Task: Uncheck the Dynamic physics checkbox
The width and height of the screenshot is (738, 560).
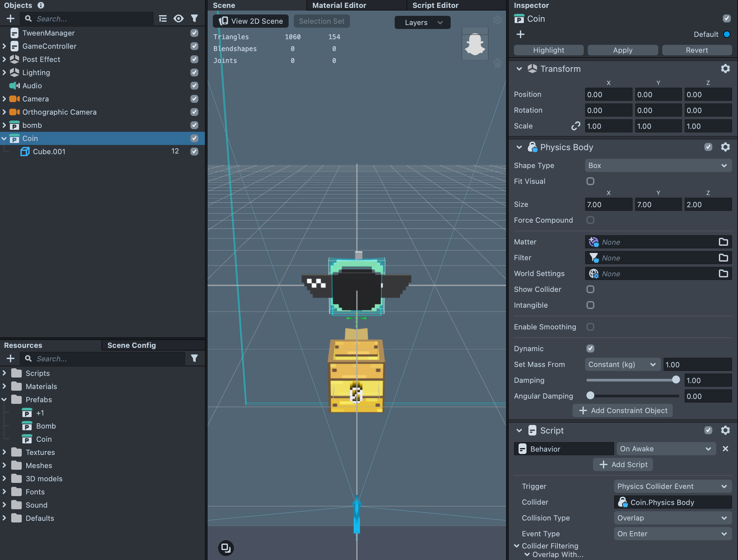Action: tap(590, 348)
